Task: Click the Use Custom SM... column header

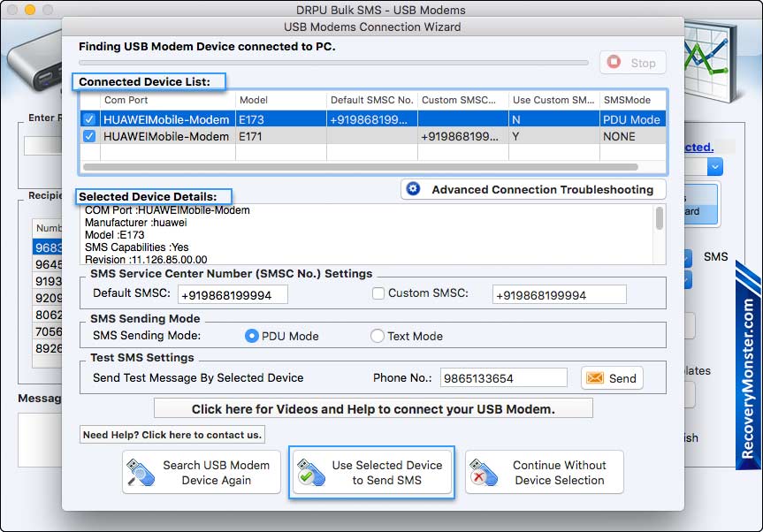Action: coord(553,100)
